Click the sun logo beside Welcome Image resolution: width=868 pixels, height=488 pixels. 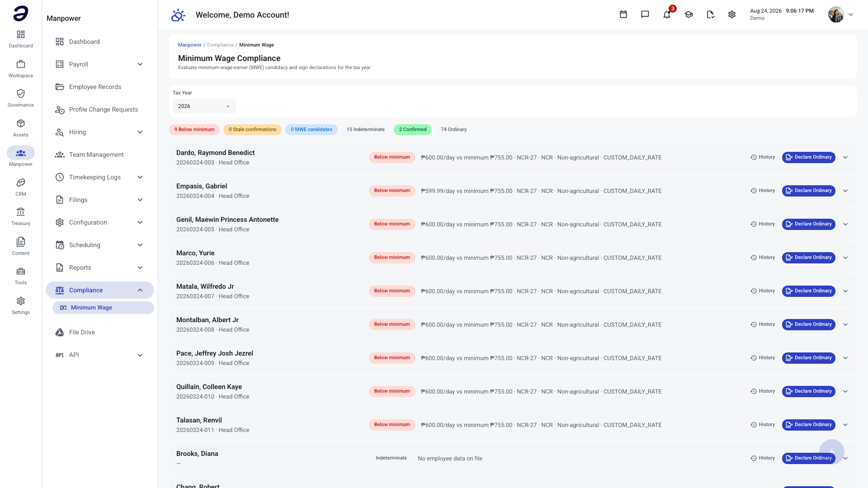click(178, 15)
